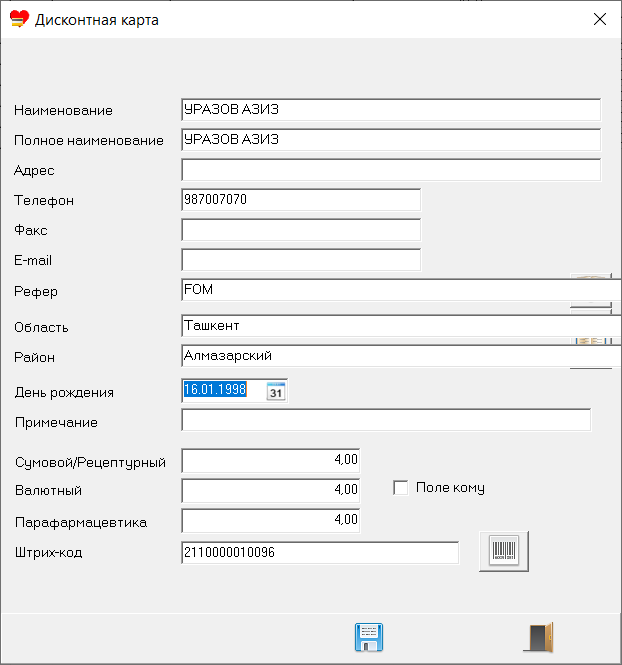Click the exit door icon

(x=539, y=637)
